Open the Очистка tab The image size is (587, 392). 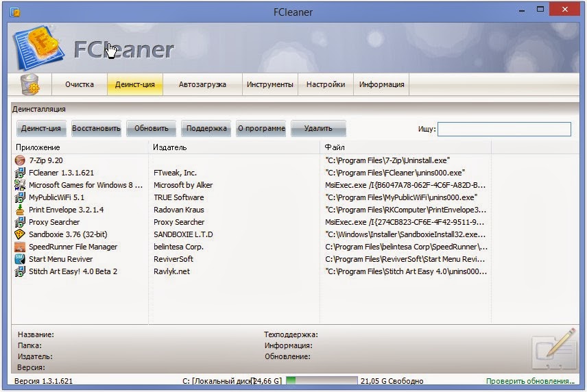(x=80, y=84)
